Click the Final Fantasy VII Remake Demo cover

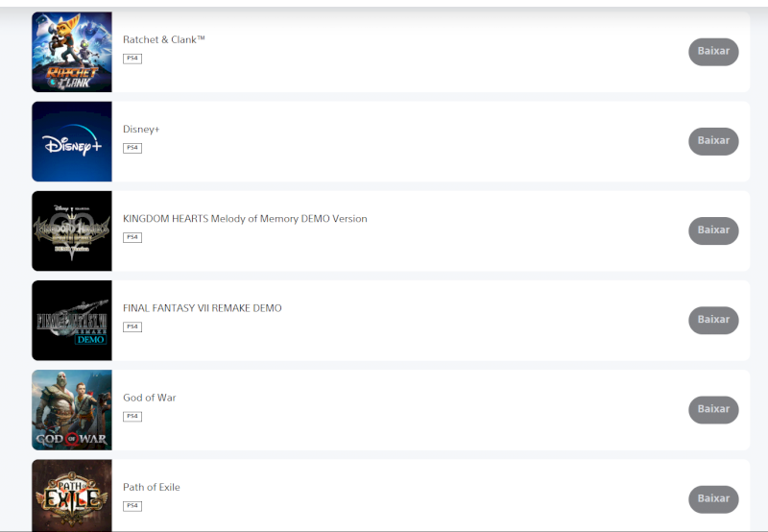72,321
